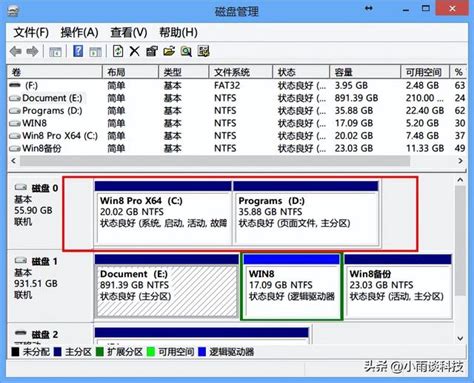The image size is (474, 383).
Task: Click the Forward arrow toolbar icon
Action: (32, 52)
